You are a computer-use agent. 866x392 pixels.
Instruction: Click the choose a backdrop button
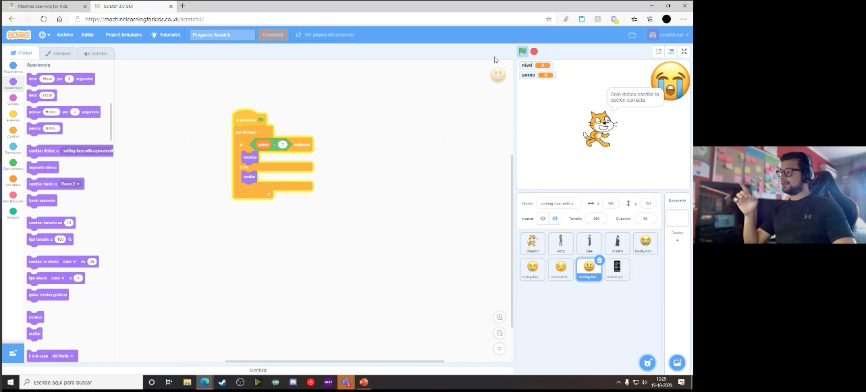677,363
